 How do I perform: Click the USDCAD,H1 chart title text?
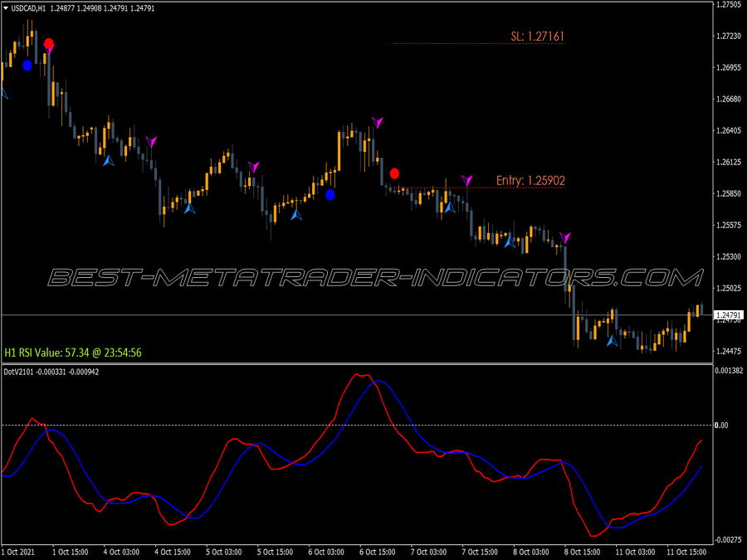click(x=28, y=8)
